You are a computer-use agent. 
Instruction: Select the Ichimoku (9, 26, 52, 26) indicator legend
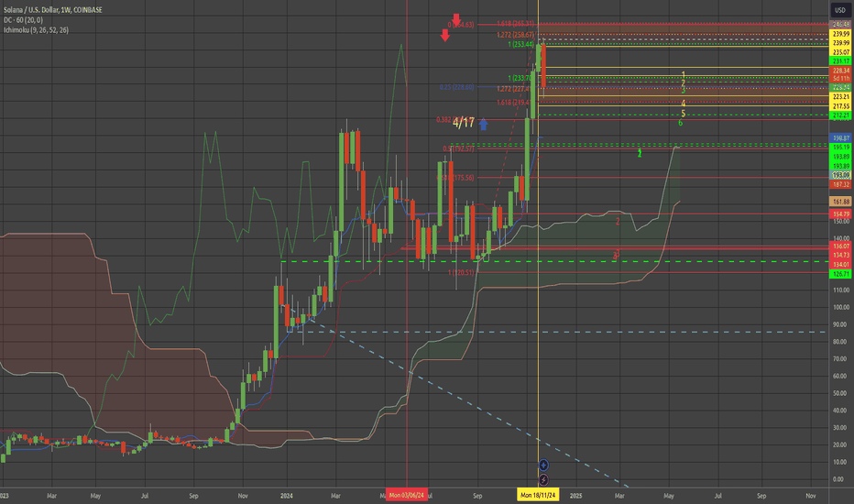[x=36, y=30]
